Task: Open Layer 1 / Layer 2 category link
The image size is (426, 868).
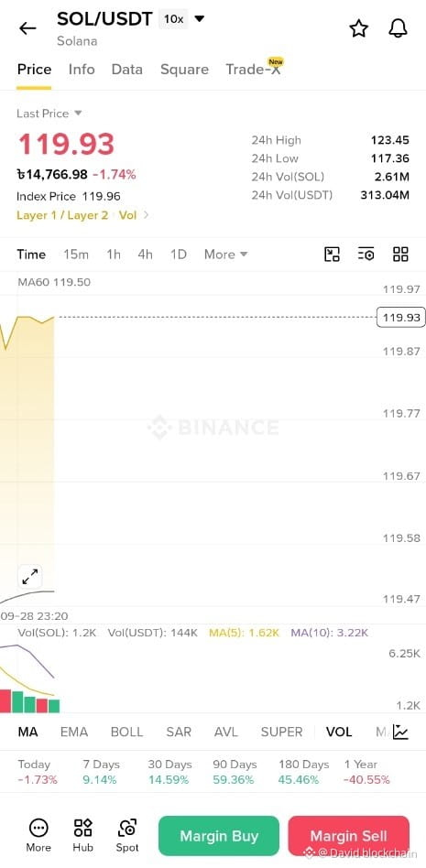Action: (x=62, y=215)
